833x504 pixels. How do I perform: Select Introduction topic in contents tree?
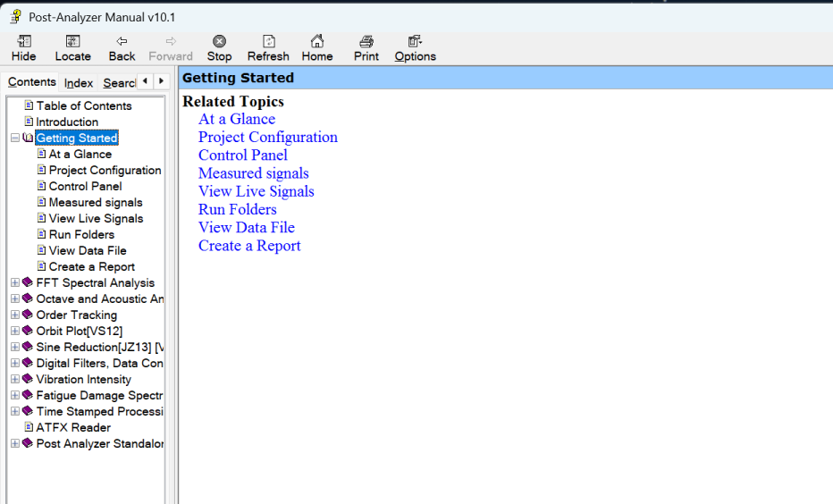coord(67,122)
